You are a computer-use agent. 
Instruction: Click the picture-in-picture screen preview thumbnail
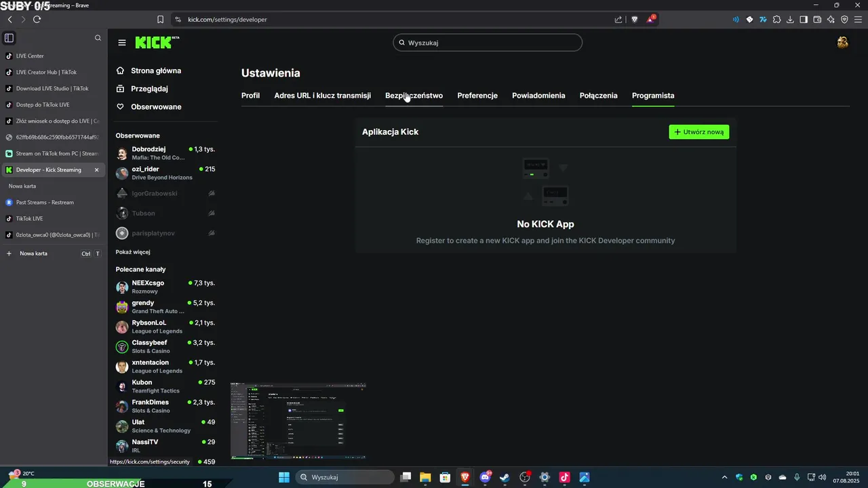pyautogui.click(x=298, y=421)
